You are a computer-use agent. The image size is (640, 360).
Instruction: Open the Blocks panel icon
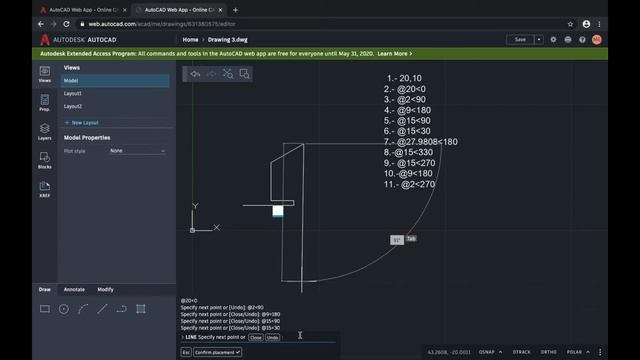pyautogui.click(x=44, y=160)
